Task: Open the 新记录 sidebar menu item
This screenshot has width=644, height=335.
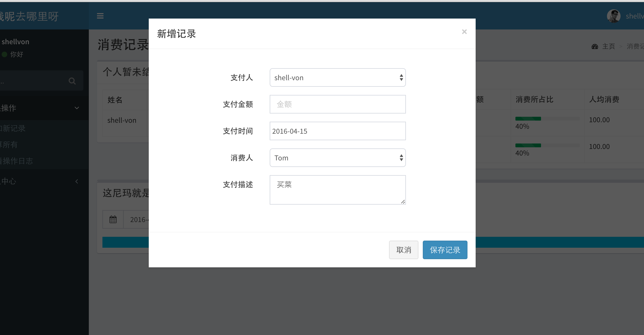Action: point(14,128)
